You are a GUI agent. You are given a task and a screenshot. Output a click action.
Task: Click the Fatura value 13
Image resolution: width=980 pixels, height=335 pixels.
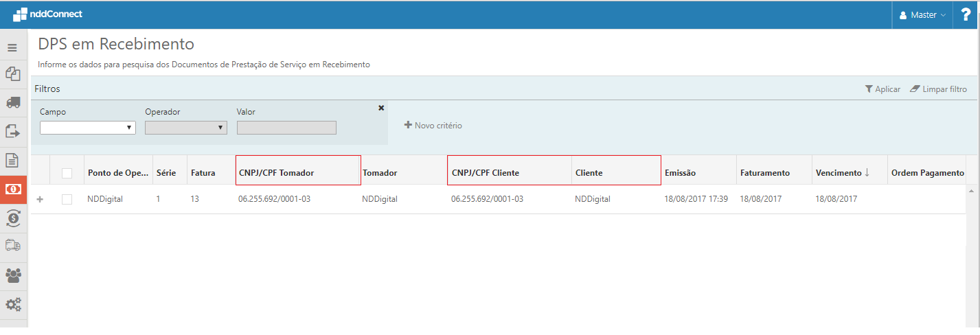195,199
